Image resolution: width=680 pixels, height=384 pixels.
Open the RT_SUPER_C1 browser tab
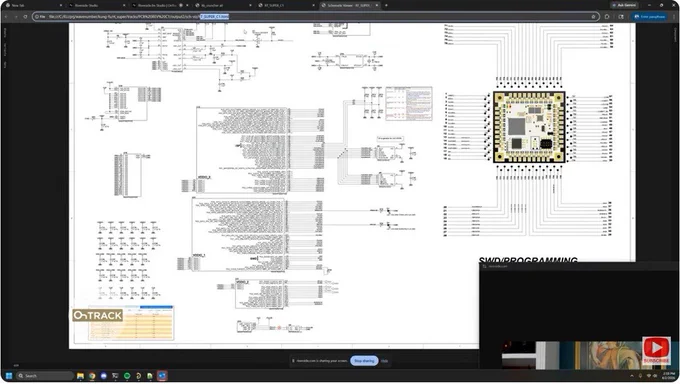pyautogui.click(x=286, y=5)
